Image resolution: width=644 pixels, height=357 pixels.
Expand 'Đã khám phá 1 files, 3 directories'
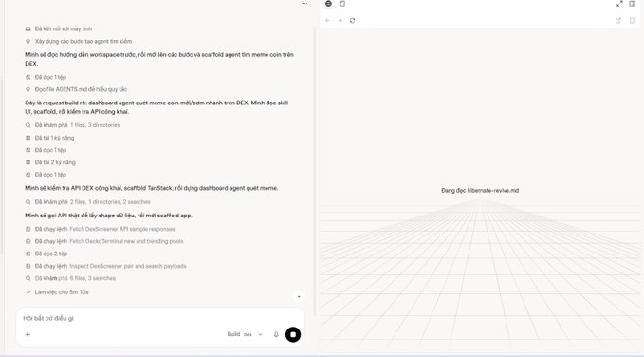pyautogui.click(x=73, y=125)
